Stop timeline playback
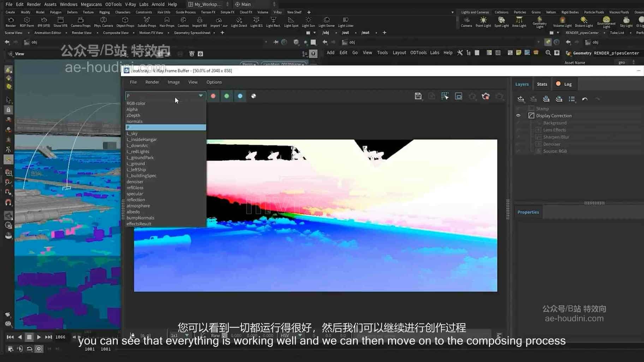 point(29,337)
